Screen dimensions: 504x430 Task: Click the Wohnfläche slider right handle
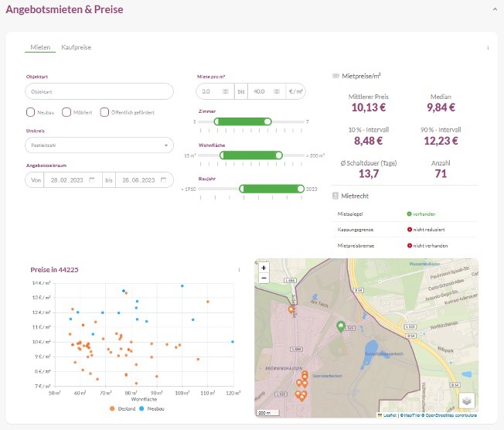pos(279,155)
